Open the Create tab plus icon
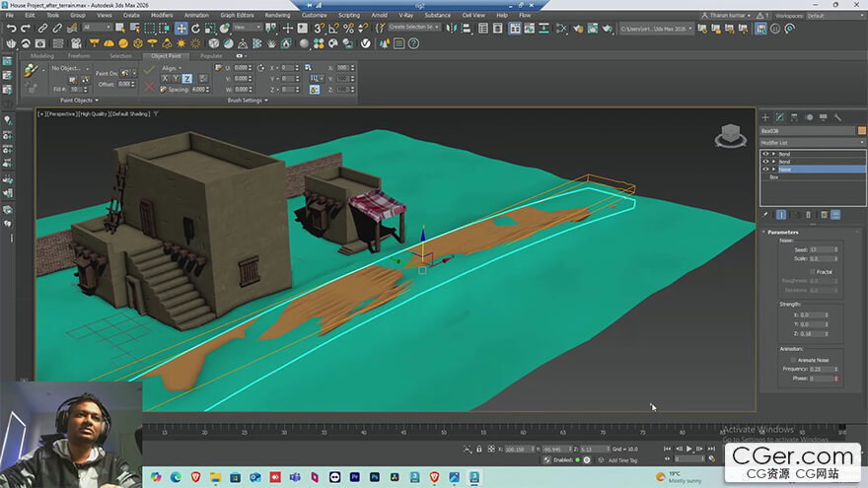The width and height of the screenshot is (868, 488). (765, 117)
